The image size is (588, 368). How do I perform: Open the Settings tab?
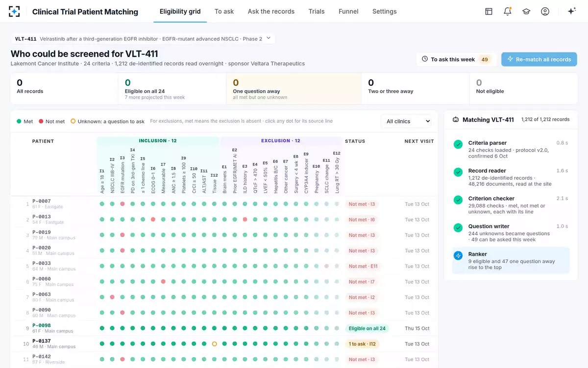(385, 11)
